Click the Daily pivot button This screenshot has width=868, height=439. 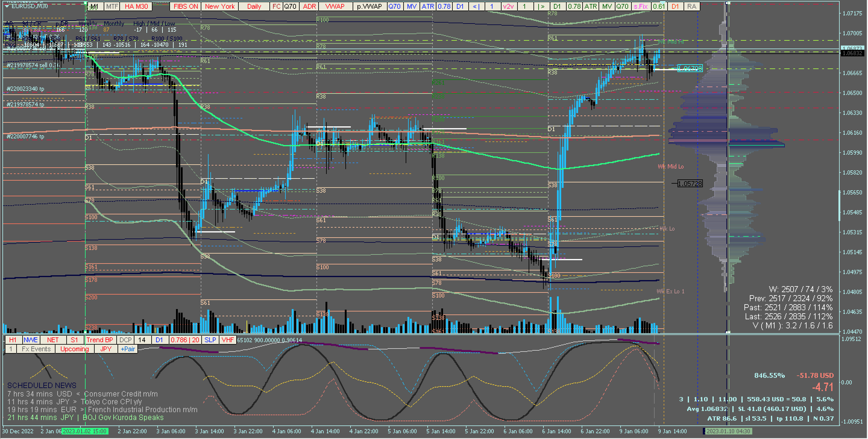[254, 6]
